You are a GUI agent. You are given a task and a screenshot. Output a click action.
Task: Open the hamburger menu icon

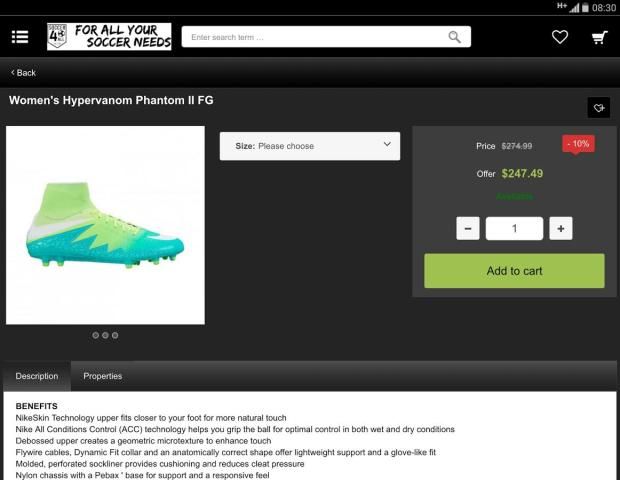point(20,37)
